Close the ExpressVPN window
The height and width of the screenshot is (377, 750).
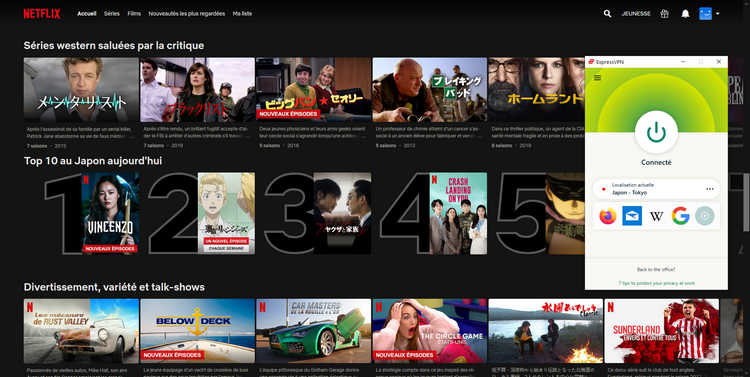coord(718,62)
